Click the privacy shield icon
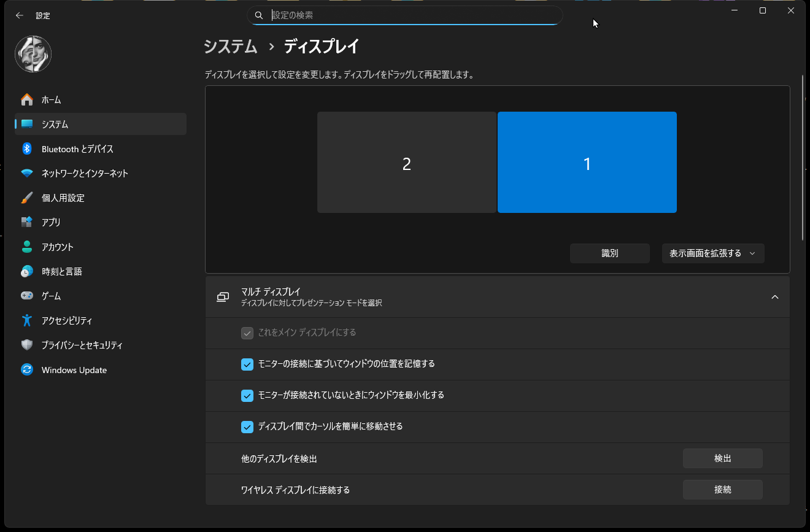This screenshot has width=810, height=532. click(x=27, y=345)
